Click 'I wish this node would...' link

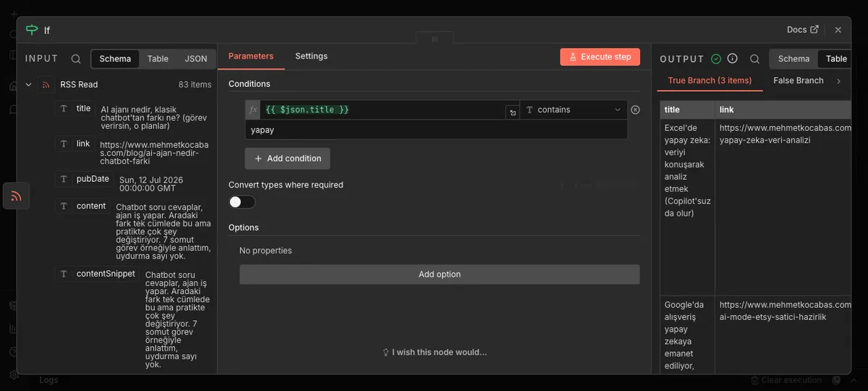click(440, 352)
